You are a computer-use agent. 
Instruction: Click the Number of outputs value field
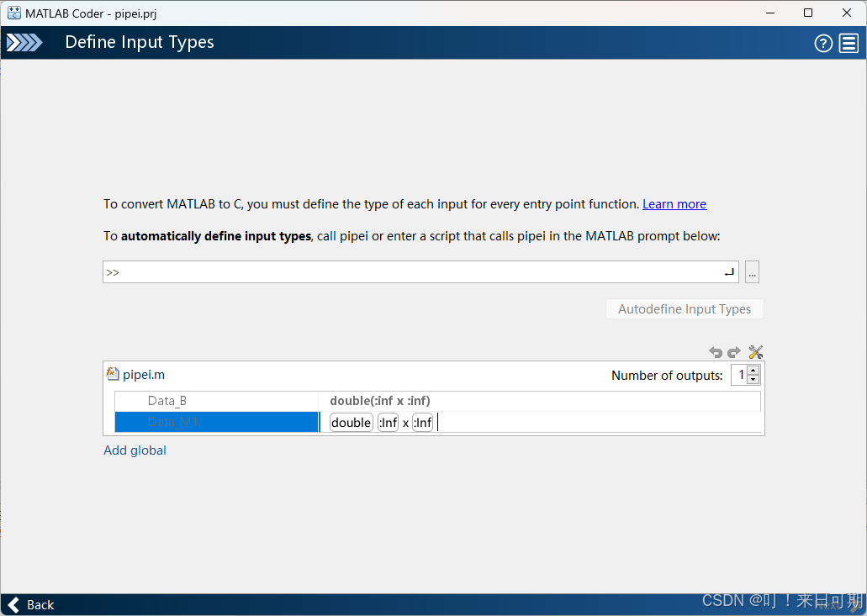pyautogui.click(x=740, y=375)
